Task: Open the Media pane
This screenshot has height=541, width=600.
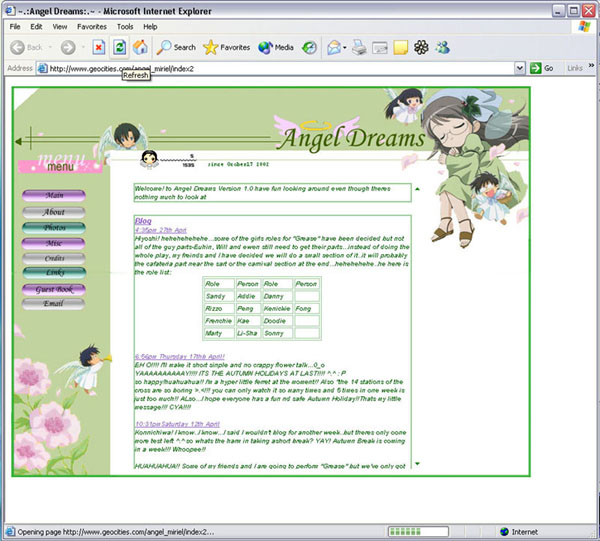Action: tap(276, 47)
